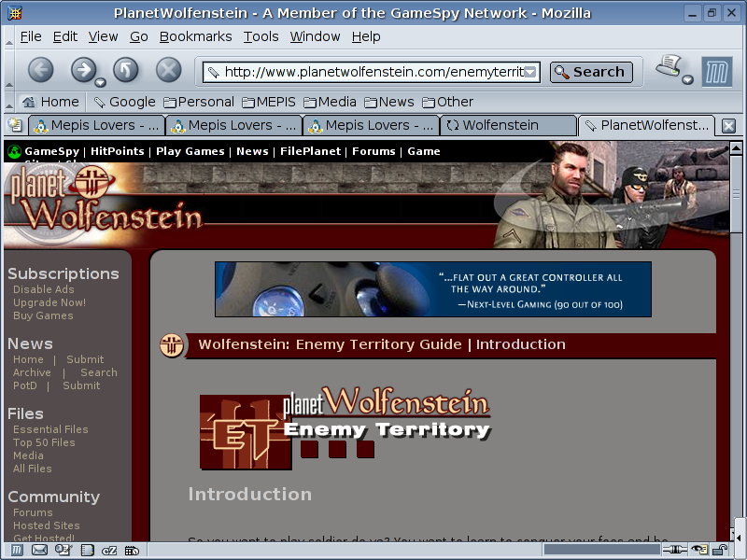This screenshot has width=747, height=560.
Task: Expand the URL history dropdown arrow
Action: (x=530, y=72)
